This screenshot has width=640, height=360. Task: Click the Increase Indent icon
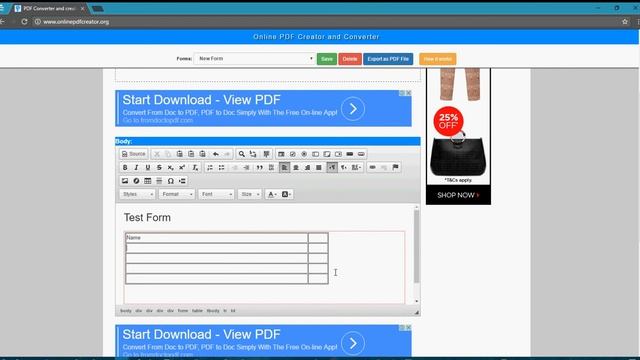(x=246, y=167)
